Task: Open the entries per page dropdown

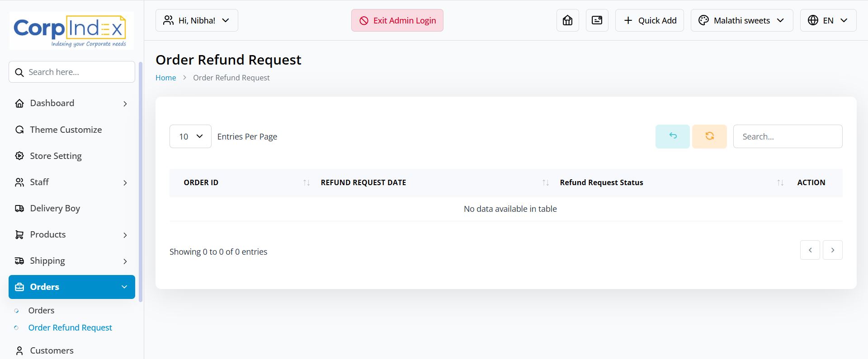Action: 190,136
